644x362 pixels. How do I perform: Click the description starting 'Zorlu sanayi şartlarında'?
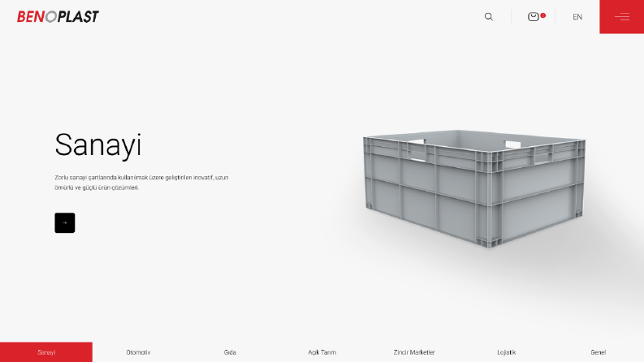tap(141, 183)
